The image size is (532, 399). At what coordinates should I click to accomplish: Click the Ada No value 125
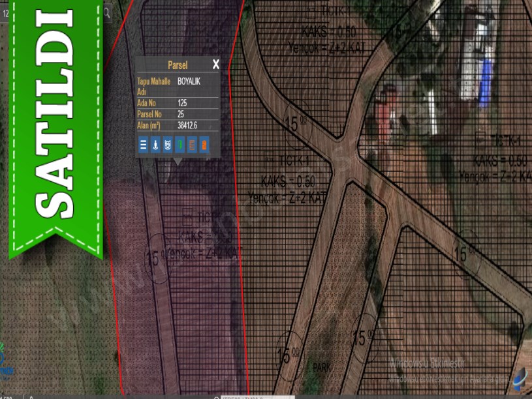pyautogui.click(x=182, y=103)
